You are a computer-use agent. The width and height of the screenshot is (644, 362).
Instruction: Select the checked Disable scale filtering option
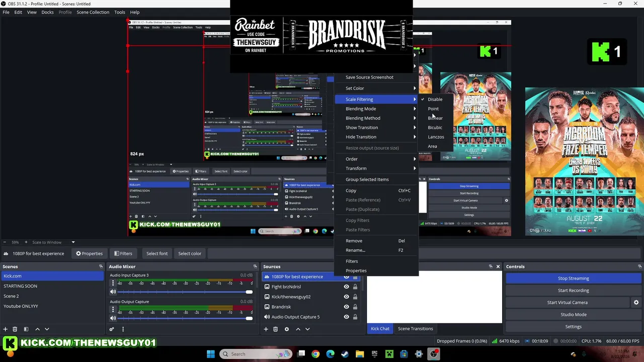point(435,100)
